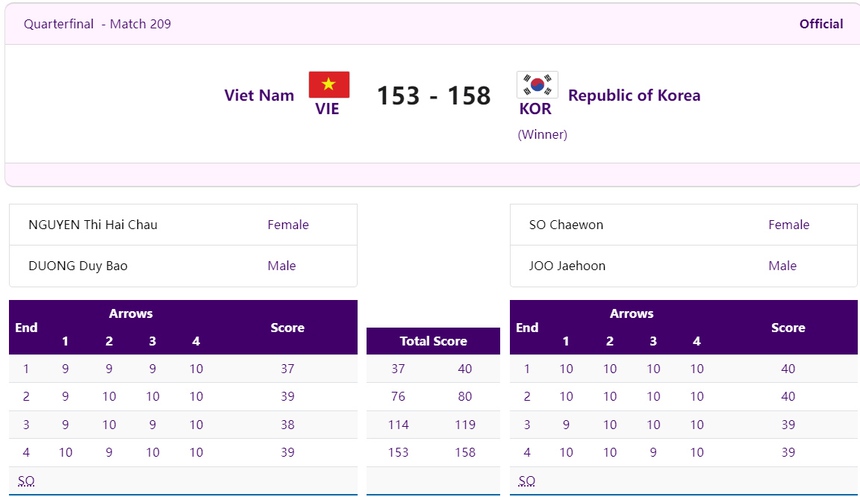Click the Republic of Korea flag icon
The image size is (860, 497).
[537, 84]
